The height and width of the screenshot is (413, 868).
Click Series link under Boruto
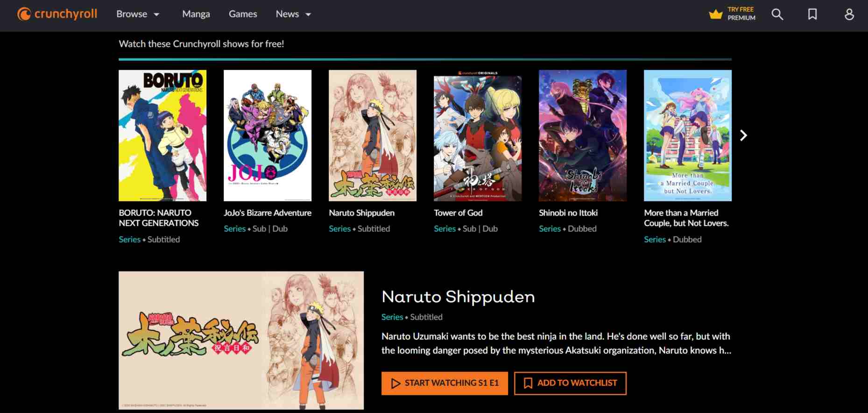pos(129,239)
